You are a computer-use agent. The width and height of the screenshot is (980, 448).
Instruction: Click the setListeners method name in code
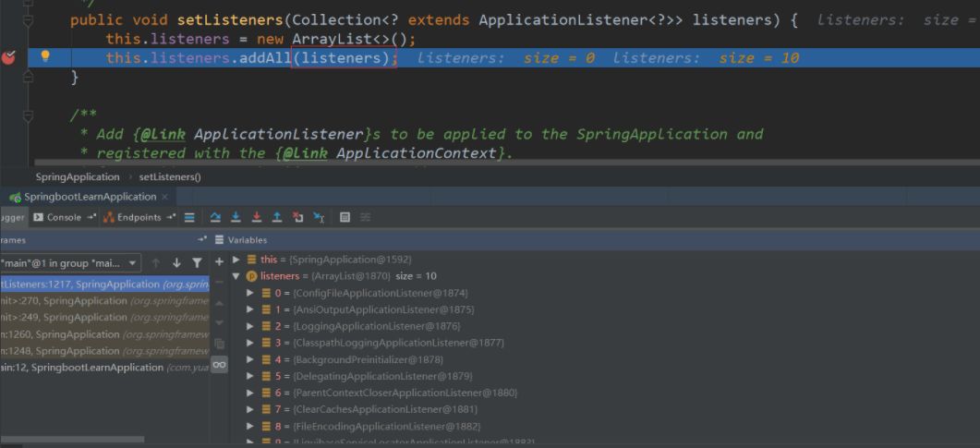230,20
